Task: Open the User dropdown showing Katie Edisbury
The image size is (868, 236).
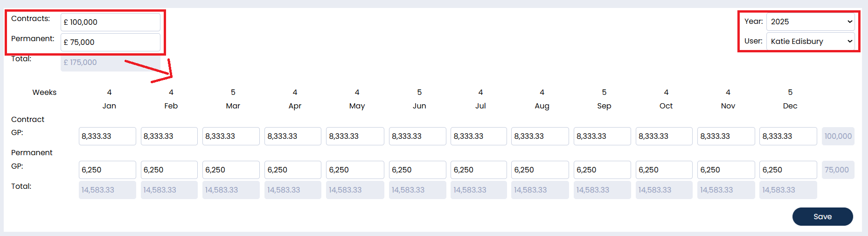Action: tap(810, 41)
